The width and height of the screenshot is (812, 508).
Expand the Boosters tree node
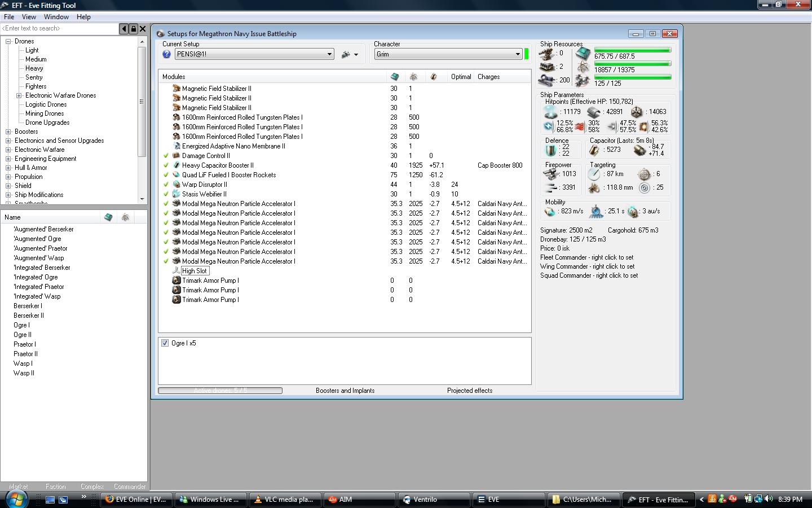8,132
